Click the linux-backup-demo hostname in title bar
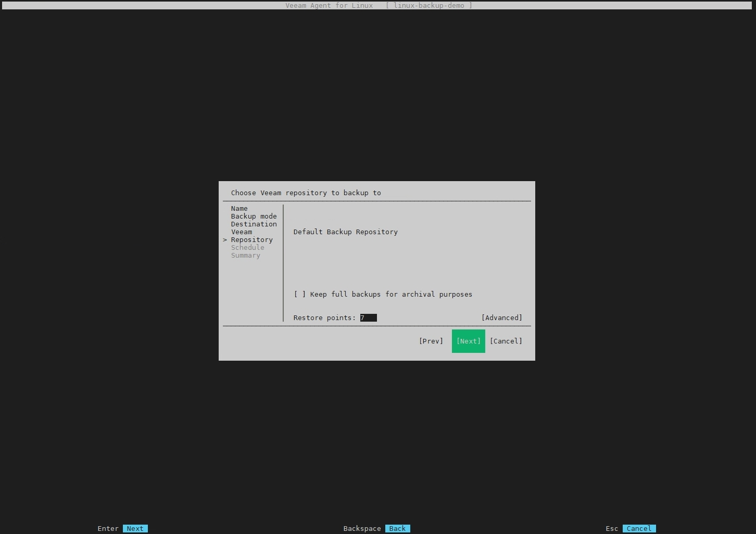756x534 pixels. tap(429, 6)
